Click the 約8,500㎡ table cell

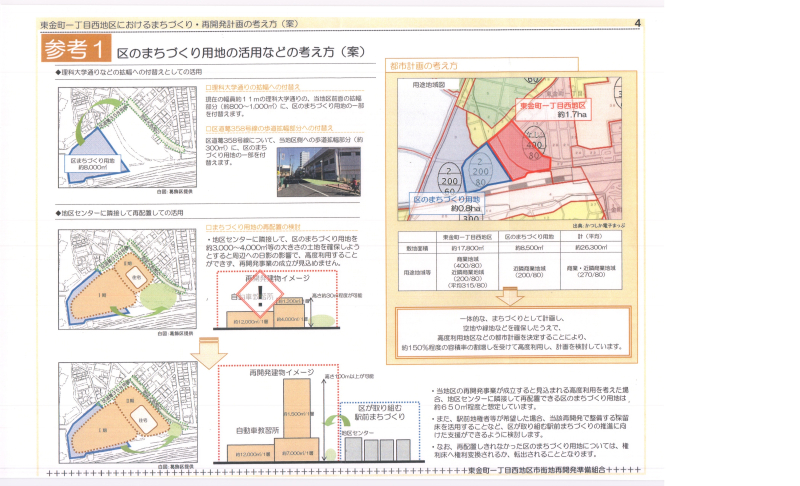tap(529, 248)
